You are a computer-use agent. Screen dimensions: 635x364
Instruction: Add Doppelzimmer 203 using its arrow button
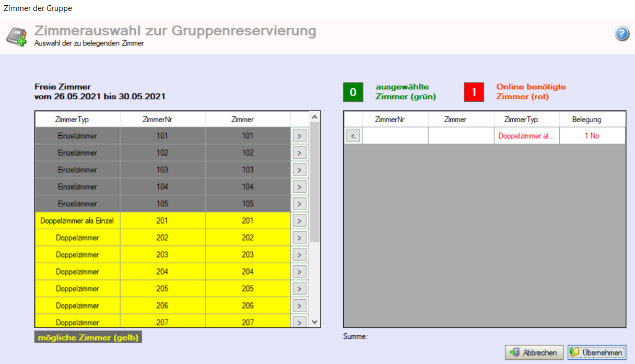click(x=299, y=255)
